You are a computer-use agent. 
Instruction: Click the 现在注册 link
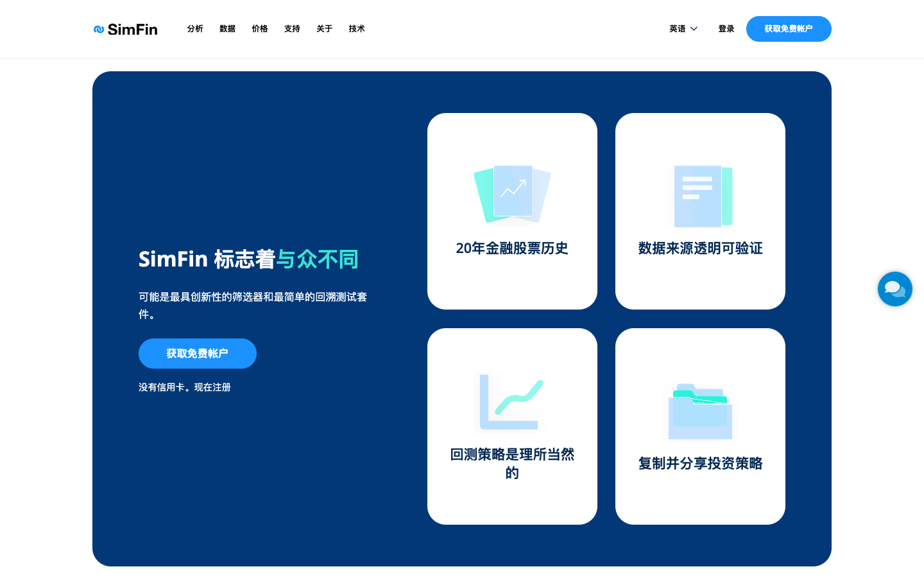pyautogui.click(x=214, y=387)
